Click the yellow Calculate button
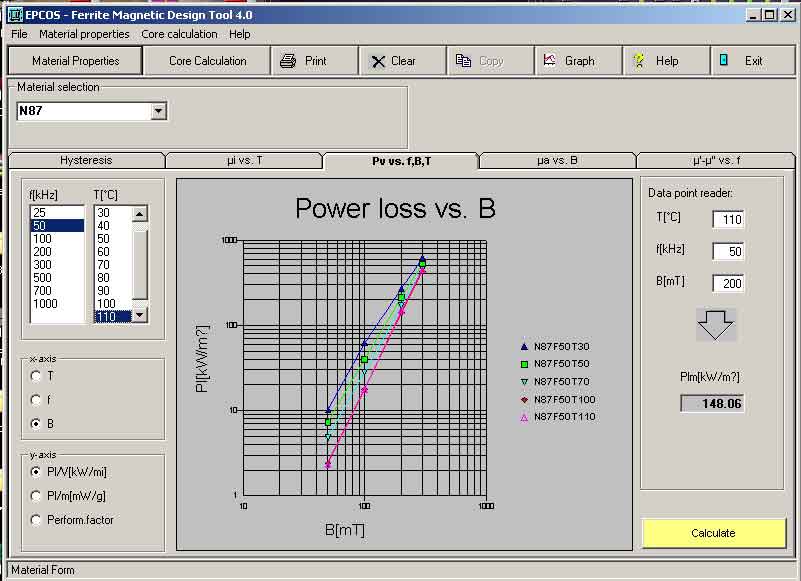 tap(713, 533)
